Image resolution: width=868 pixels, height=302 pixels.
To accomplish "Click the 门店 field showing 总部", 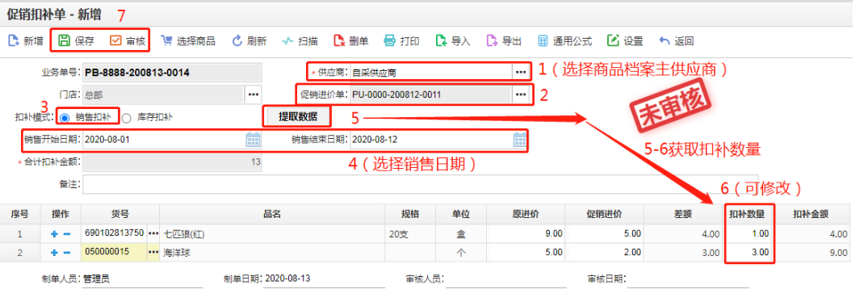I will coord(163,94).
